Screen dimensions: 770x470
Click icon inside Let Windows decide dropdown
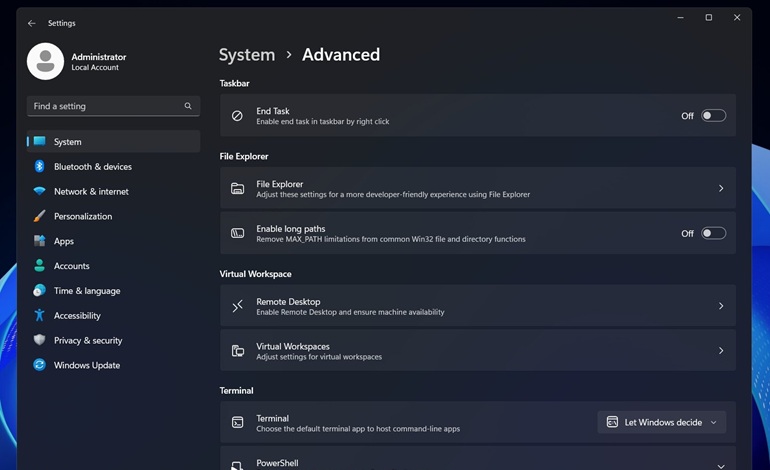(x=612, y=422)
